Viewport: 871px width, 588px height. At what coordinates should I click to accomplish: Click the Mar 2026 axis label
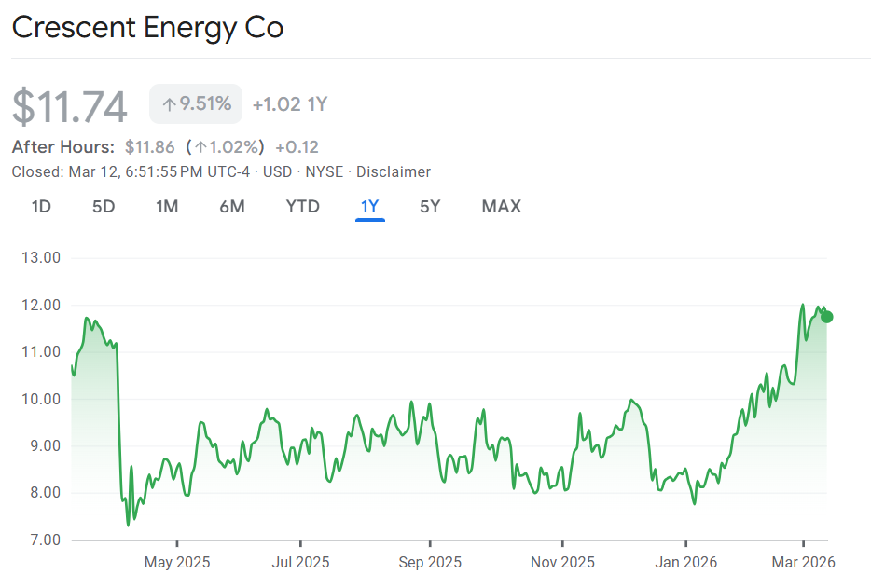pos(804,562)
